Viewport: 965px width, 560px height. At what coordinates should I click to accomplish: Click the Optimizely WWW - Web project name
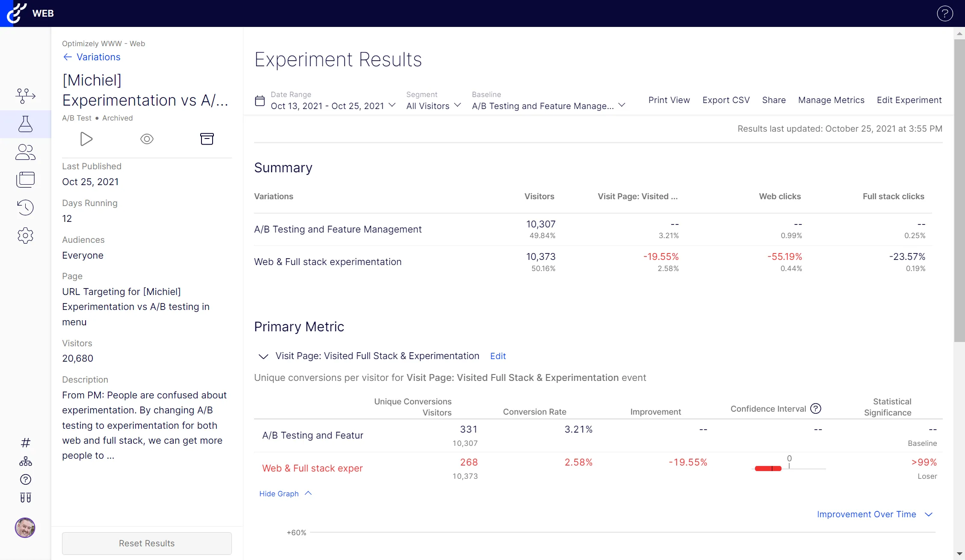pyautogui.click(x=104, y=44)
